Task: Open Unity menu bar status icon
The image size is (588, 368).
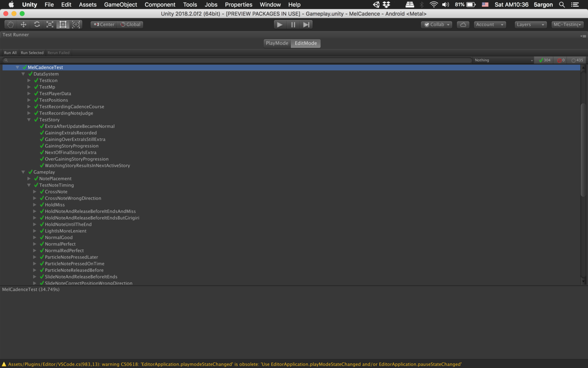Action: [376, 4]
